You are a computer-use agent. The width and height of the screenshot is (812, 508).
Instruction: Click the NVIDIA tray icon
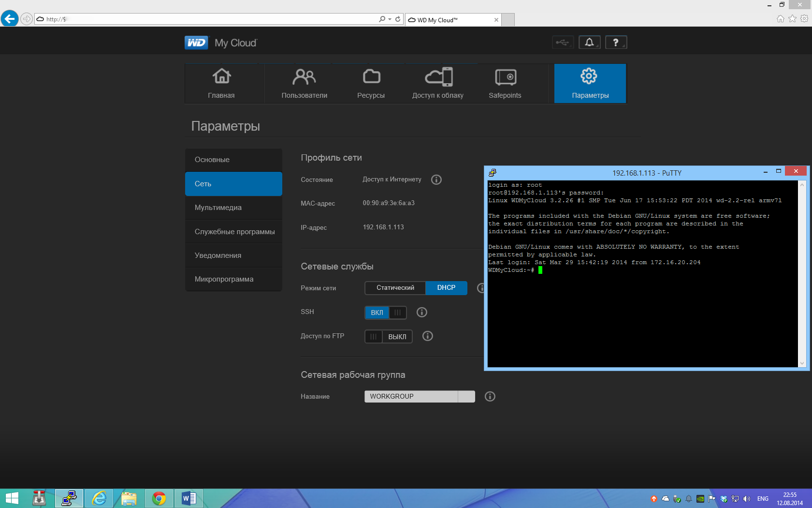[x=700, y=499]
